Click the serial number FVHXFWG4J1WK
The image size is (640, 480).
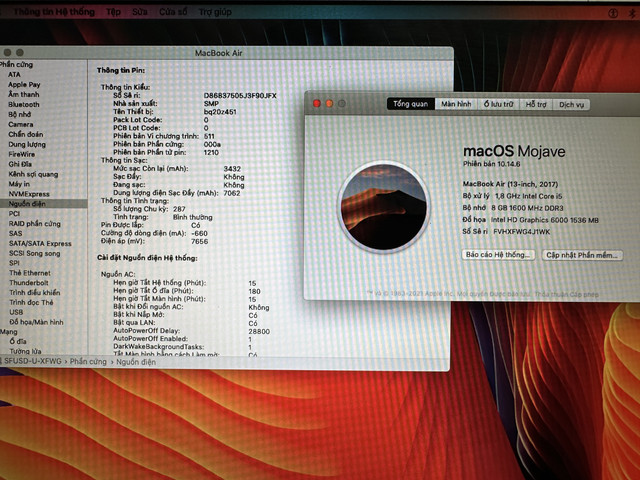pos(522,232)
